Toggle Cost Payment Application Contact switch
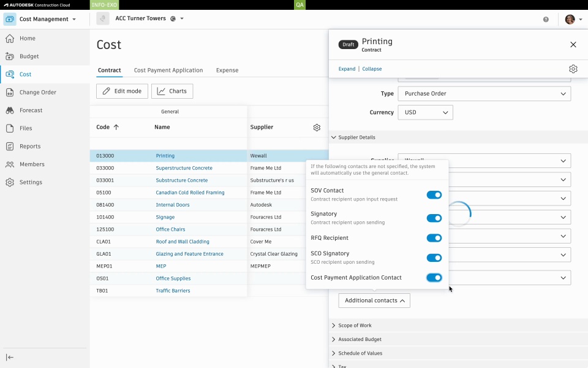Viewport: 588px width, 368px height. pos(434,278)
